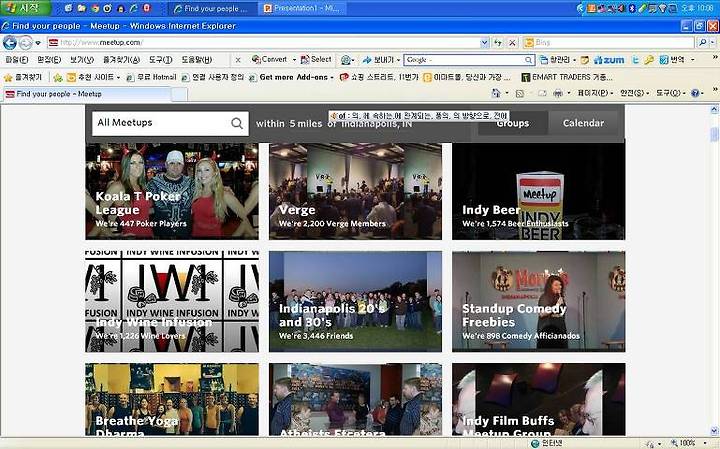Click the Home icon in the command bar
720x449 pixels.
496,93
